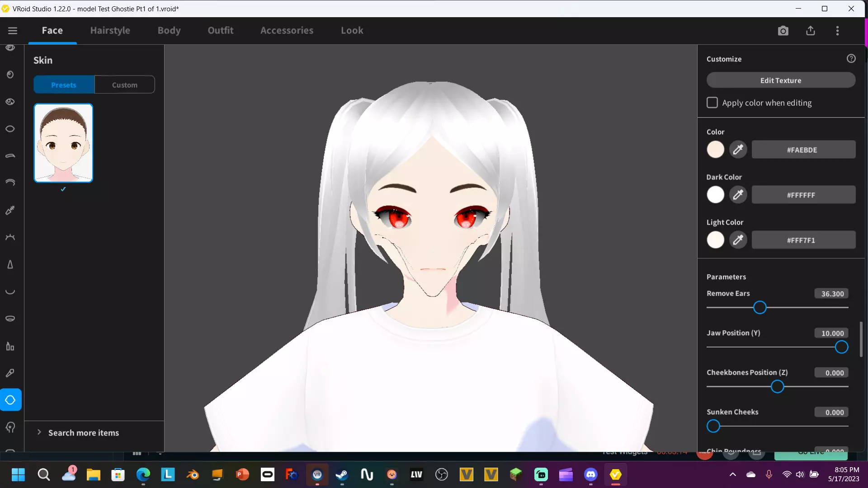Click the Remove Ears slider handle
The width and height of the screenshot is (868, 488).
tap(760, 308)
